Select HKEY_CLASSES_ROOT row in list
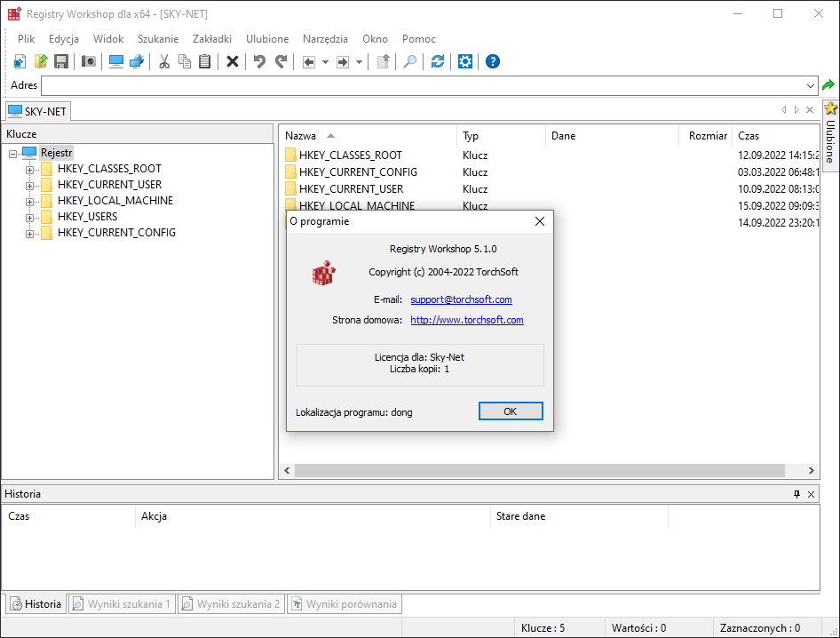The image size is (840, 638). 551,156
